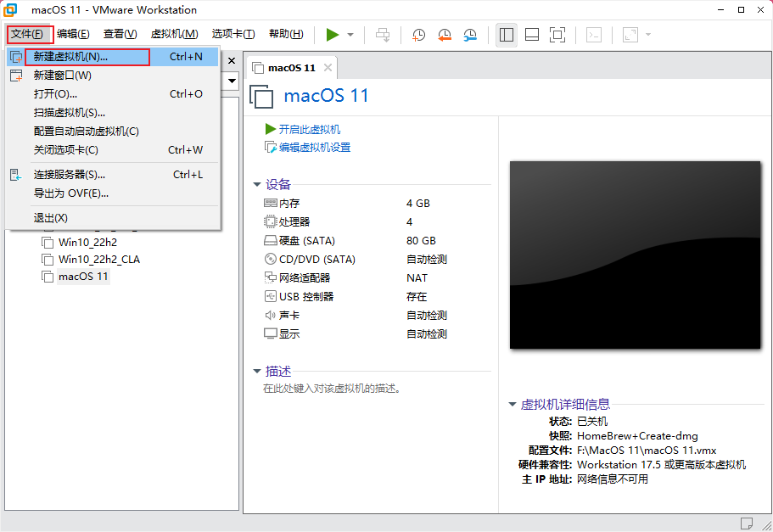Select Win10_22h2 in the library tree
Screen dimensions: 773x532
[87, 243]
